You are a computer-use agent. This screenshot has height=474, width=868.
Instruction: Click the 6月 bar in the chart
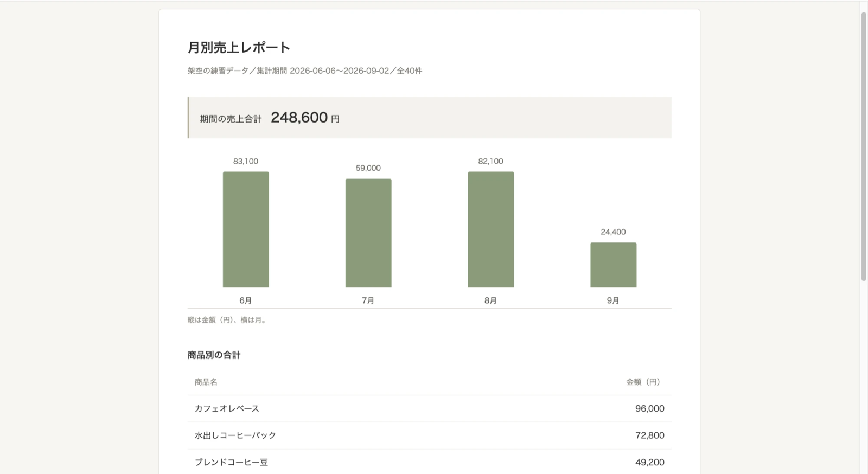[x=246, y=229]
